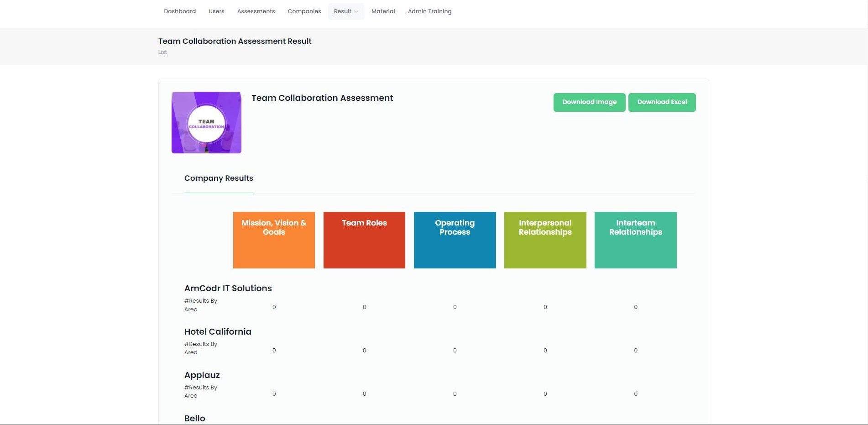
Task: Select the Material menu item
Action: coord(383,11)
